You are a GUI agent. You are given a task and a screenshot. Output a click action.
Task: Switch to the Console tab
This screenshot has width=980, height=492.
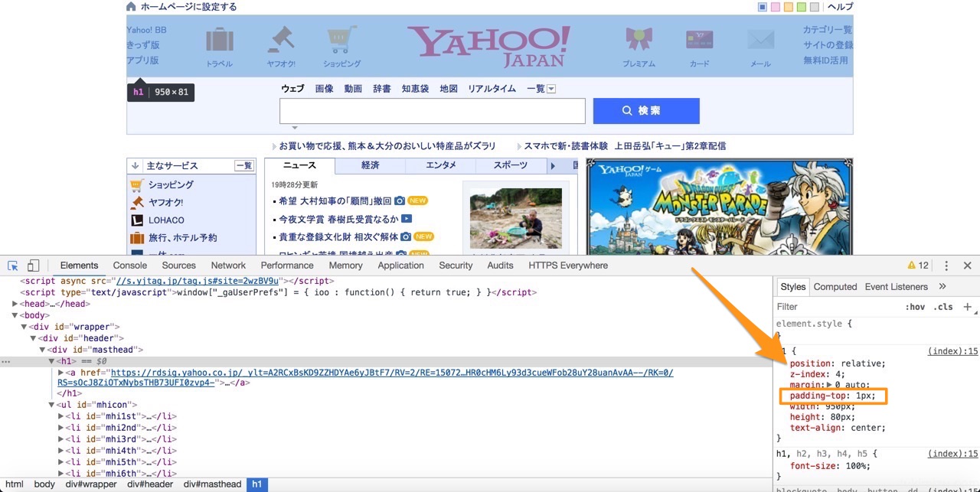(x=130, y=266)
